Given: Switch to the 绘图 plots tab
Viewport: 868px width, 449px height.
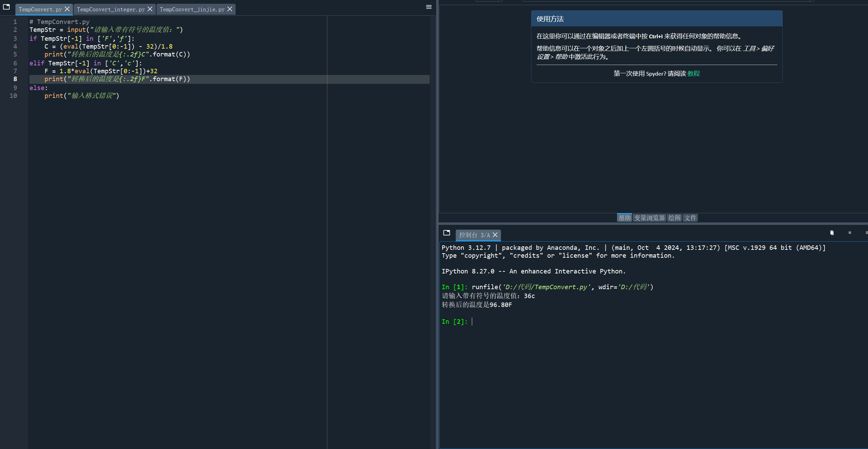Looking at the screenshot, I should [x=674, y=218].
